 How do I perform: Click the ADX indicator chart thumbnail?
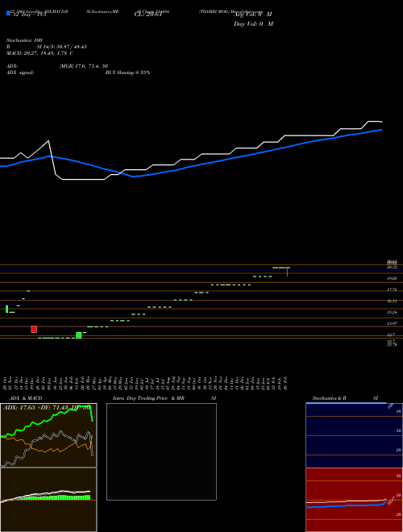point(48,435)
